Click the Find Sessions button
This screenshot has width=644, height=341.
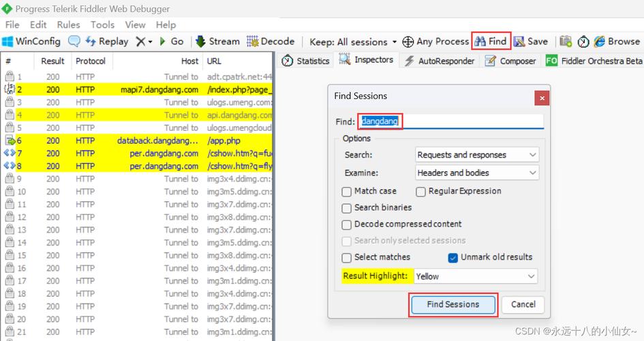(453, 304)
